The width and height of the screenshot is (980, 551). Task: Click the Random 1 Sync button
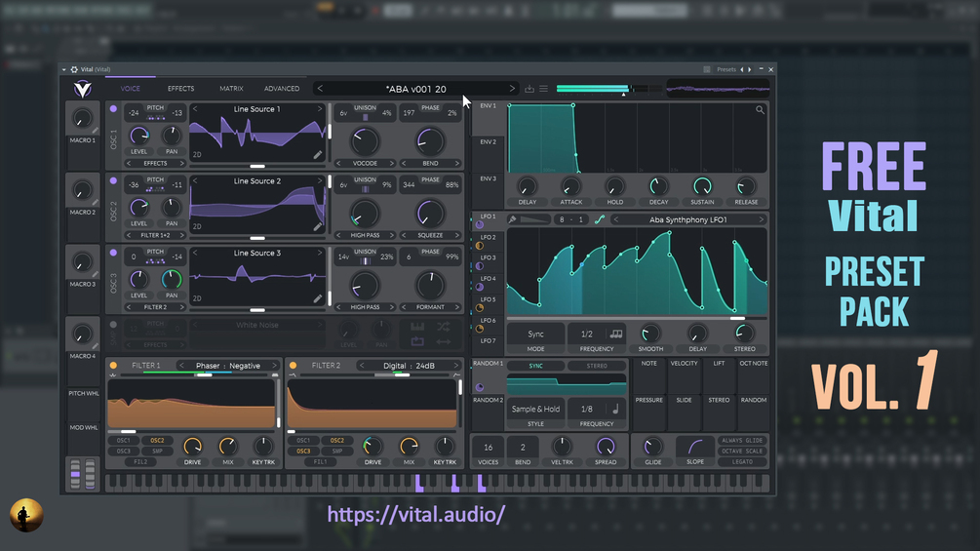(x=535, y=366)
